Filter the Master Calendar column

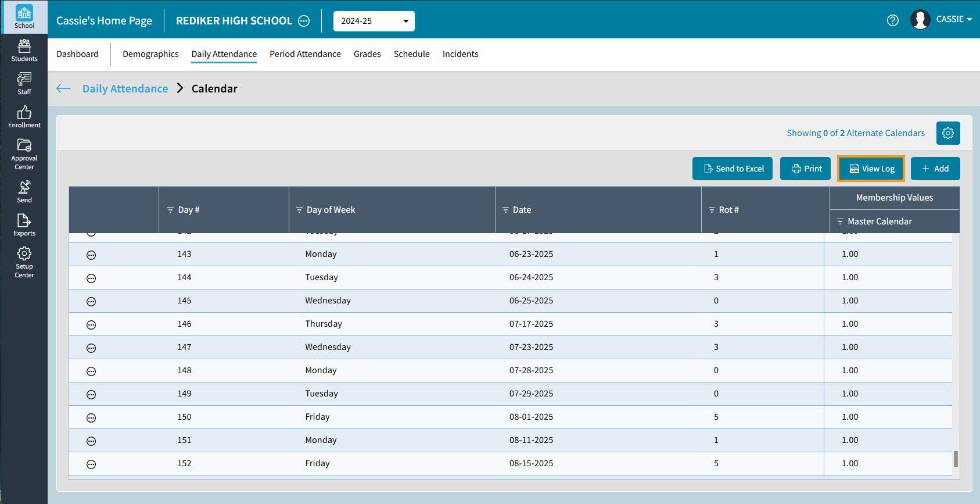[840, 221]
